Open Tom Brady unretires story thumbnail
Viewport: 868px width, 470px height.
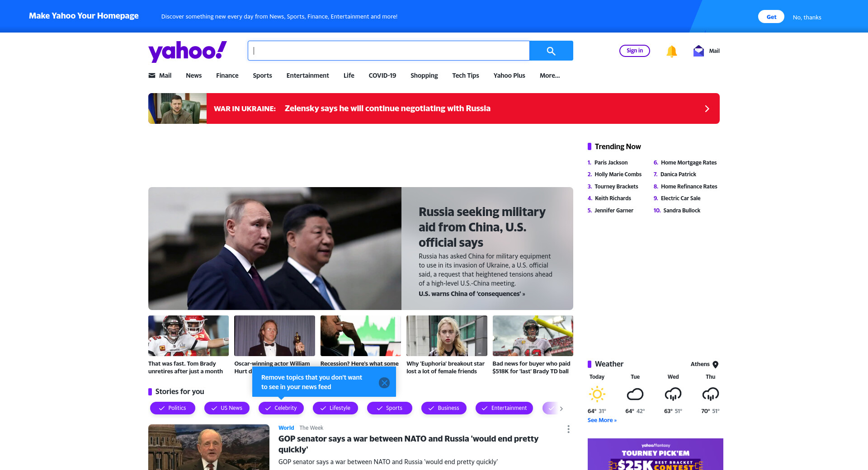189,336
